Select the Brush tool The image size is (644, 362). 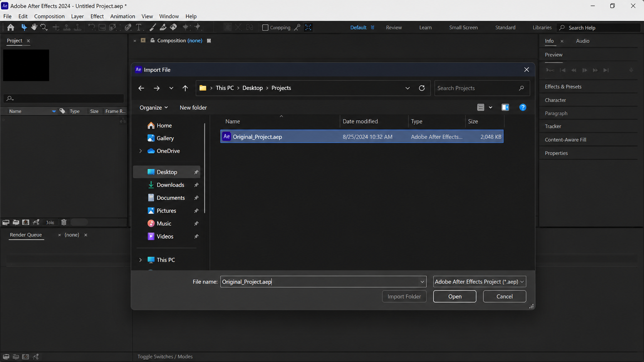point(153,27)
